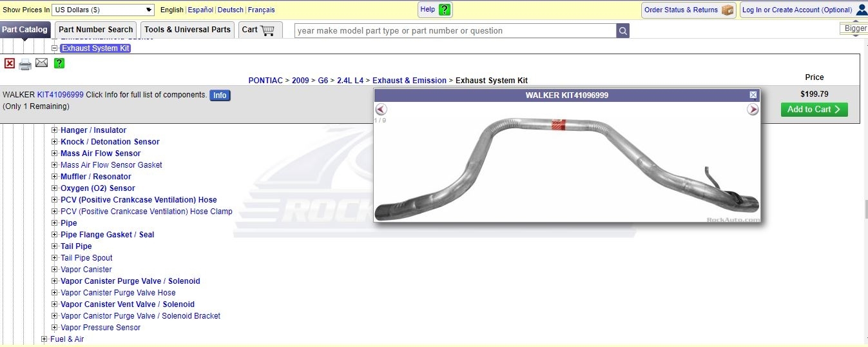This screenshot has width=868, height=347.
Task: Open Pipe Flange Gasket / Seal category
Action: (108, 235)
